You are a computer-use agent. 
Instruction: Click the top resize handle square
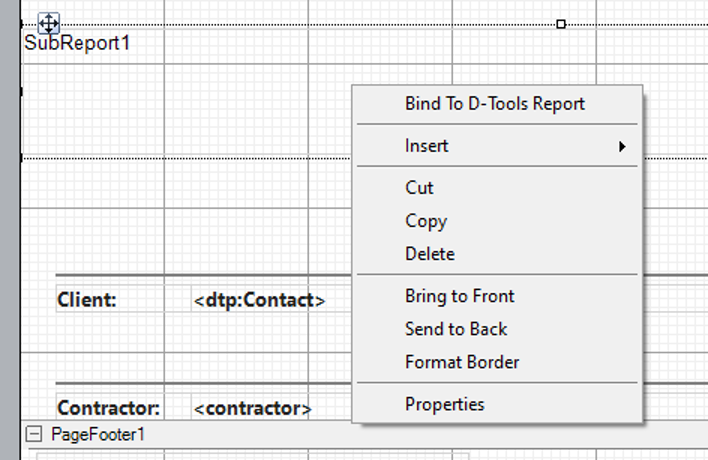[561, 24]
